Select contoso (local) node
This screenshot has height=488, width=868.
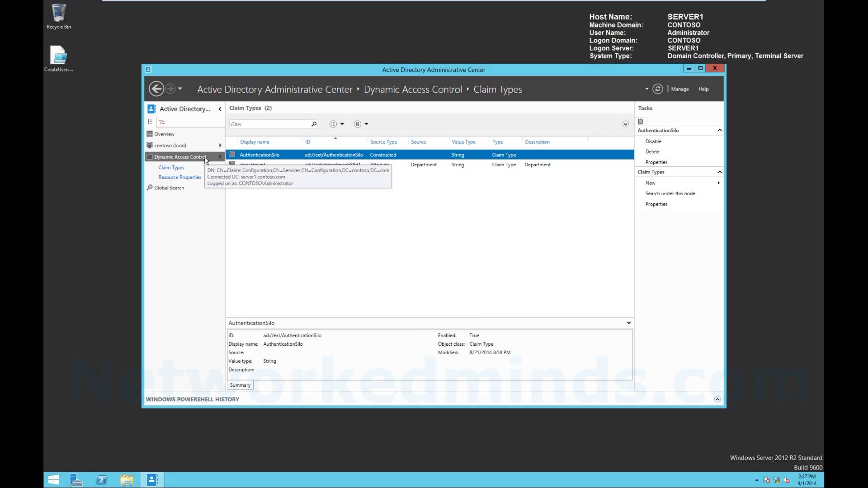(x=170, y=145)
